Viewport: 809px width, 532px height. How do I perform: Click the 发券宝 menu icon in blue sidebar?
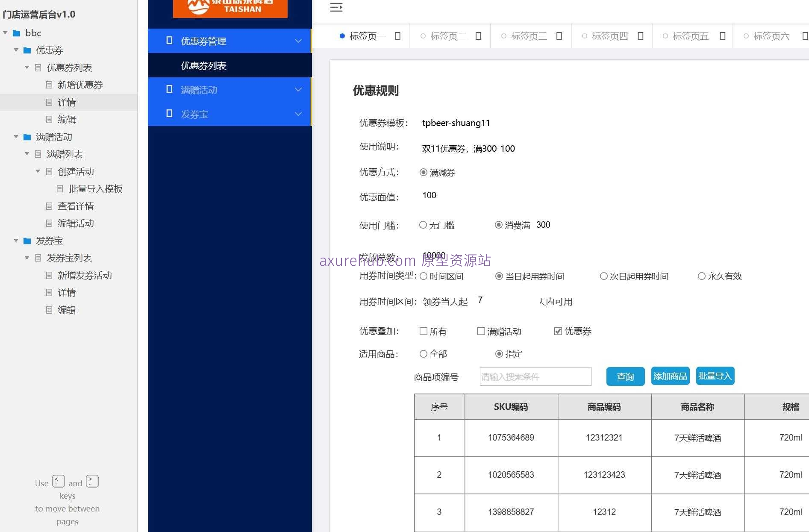pyautogui.click(x=169, y=113)
